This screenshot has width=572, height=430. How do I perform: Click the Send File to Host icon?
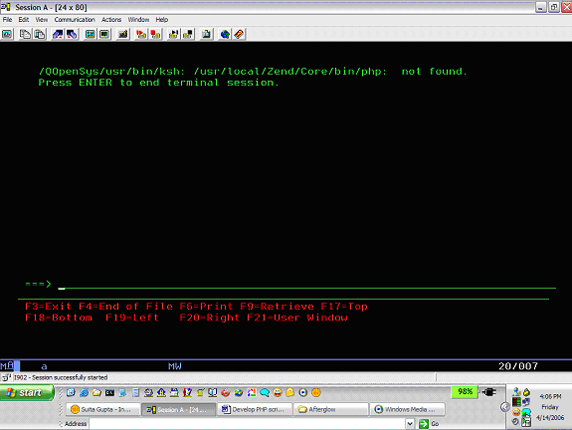point(58,35)
